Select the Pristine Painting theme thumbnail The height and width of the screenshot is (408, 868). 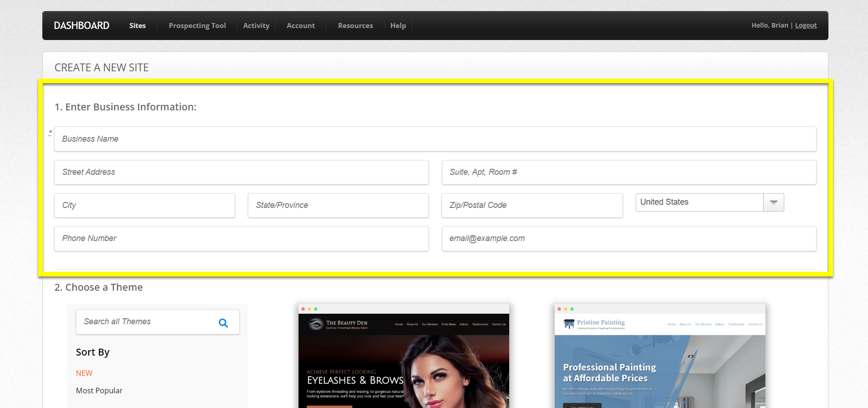point(660,356)
